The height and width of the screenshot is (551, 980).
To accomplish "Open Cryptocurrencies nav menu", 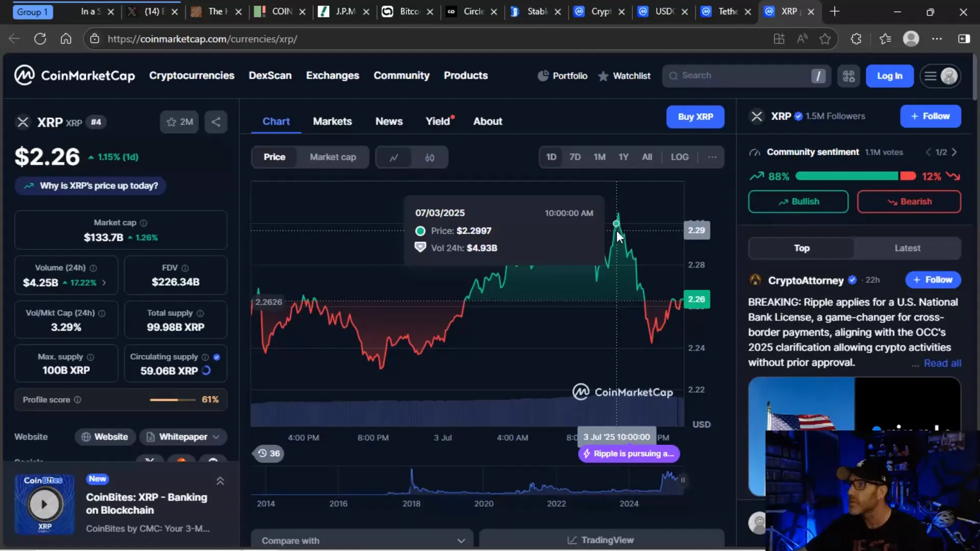I will [191, 76].
